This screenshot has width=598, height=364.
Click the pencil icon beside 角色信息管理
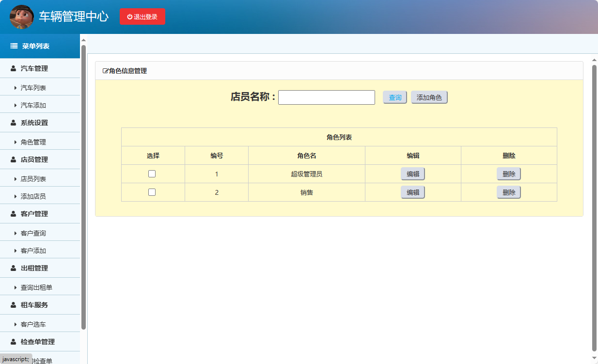point(105,70)
